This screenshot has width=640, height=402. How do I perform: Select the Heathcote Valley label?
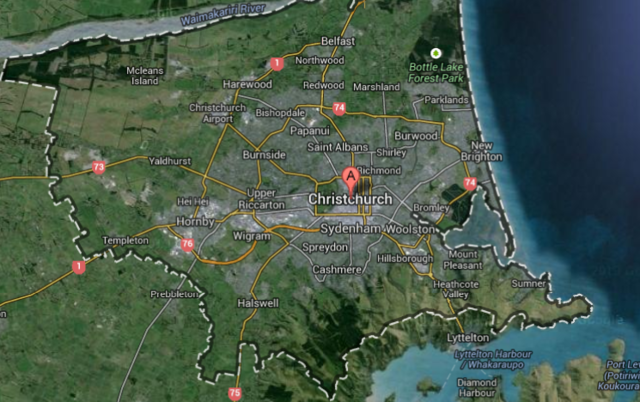[456, 289]
